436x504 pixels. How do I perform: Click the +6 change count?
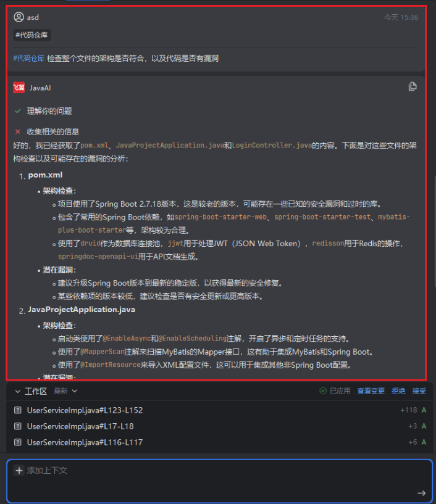(413, 442)
